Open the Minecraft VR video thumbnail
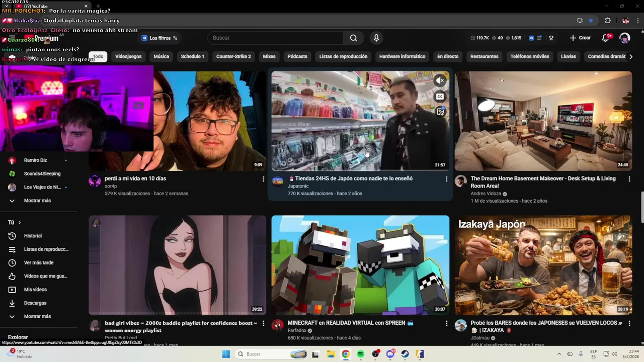The width and height of the screenshot is (644, 362). point(360,265)
